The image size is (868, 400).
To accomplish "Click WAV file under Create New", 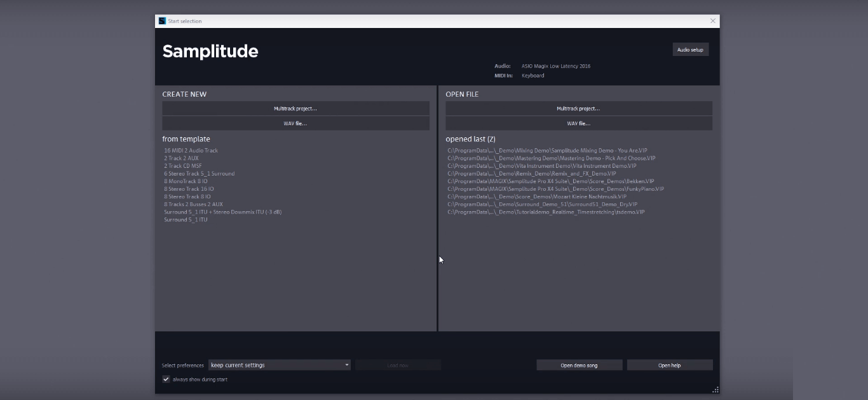I will [x=295, y=123].
